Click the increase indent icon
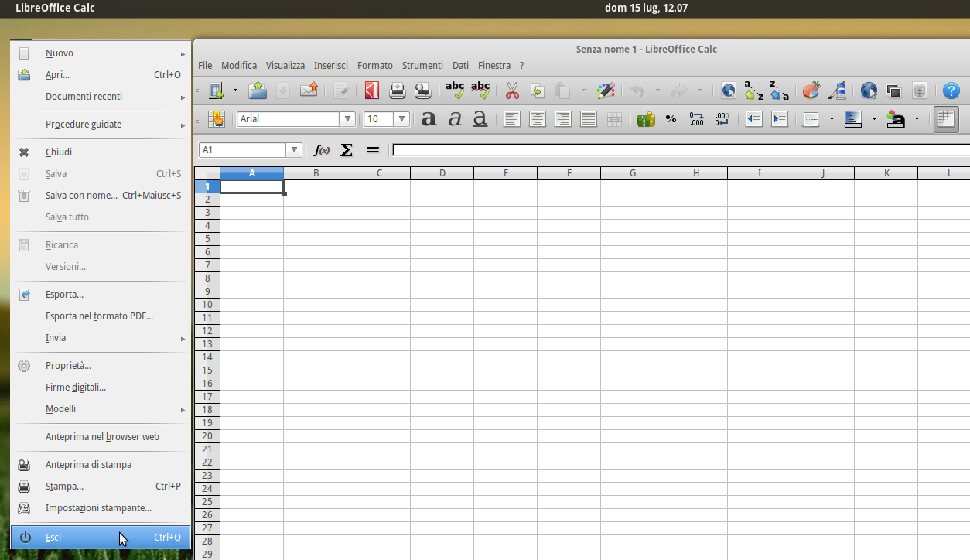The height and width of the screenshot is (560, 970). tap(780, 119)
